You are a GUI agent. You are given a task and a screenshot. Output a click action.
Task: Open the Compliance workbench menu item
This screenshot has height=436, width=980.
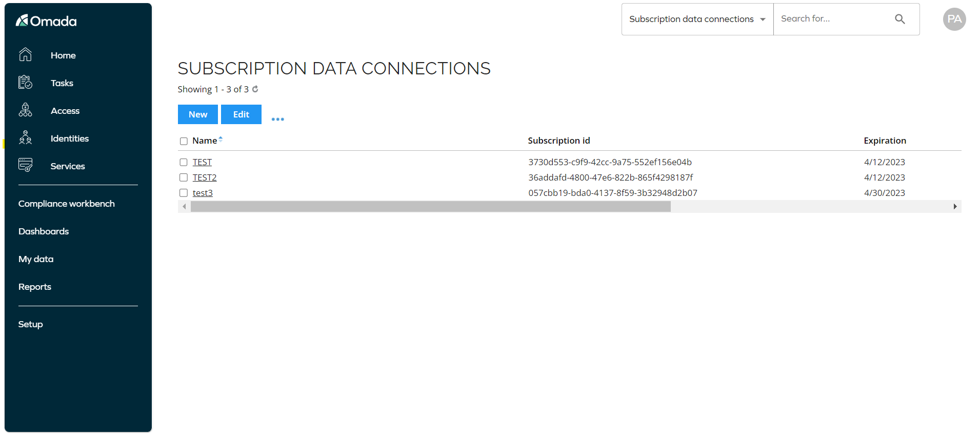(x=67, y=204)
